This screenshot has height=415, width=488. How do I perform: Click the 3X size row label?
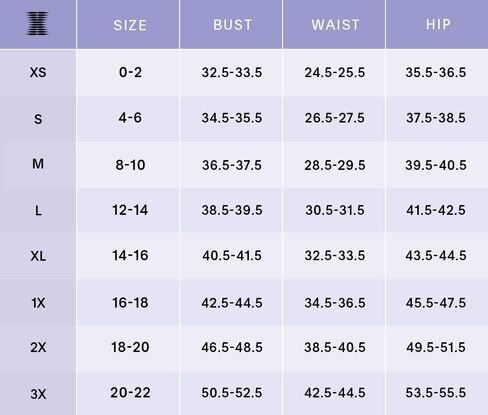point(38,394)
